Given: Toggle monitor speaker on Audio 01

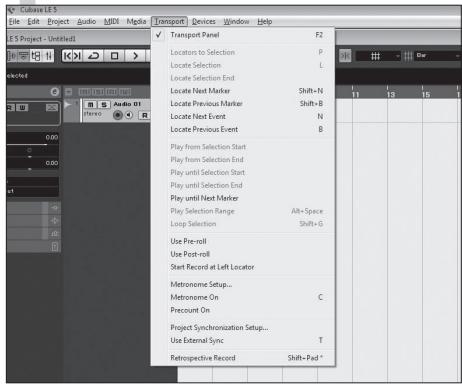Looking at the screenshot, I should [129, 115].
